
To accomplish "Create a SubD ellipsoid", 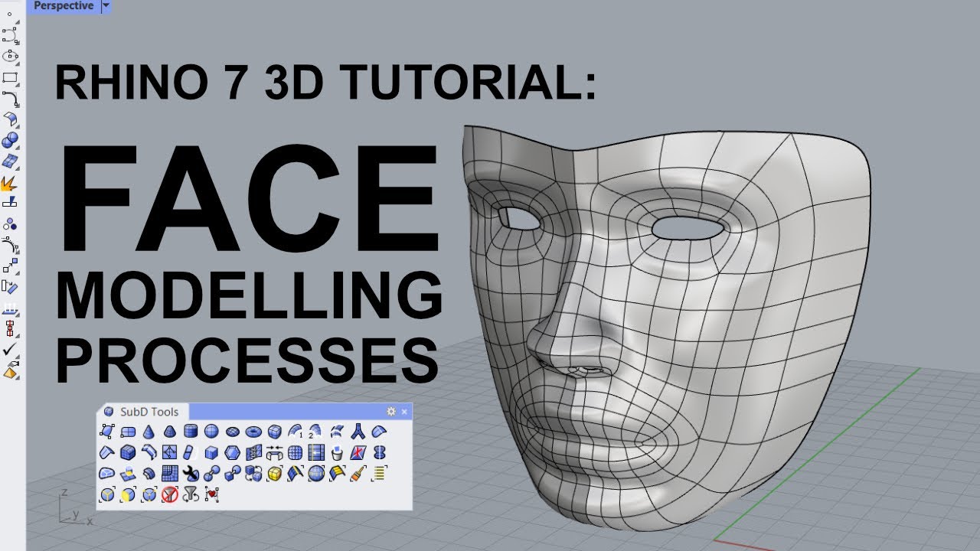I will (x=233, y=432).
